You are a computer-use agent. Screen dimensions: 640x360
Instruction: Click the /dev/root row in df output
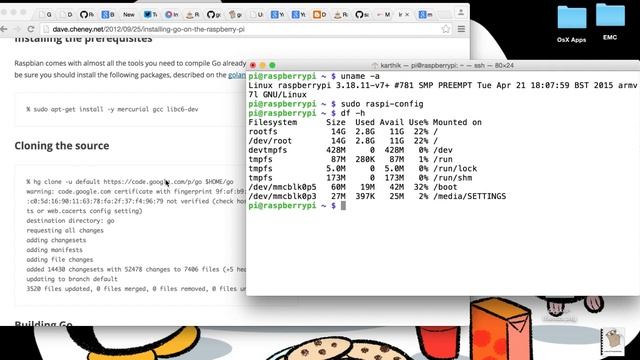coord(343,141)
